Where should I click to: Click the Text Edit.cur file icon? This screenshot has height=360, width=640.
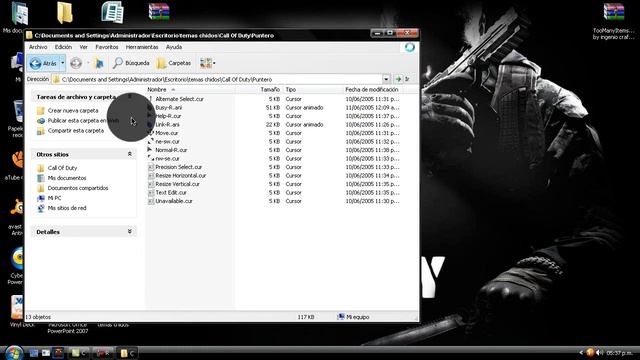click(x=151, y=193)
